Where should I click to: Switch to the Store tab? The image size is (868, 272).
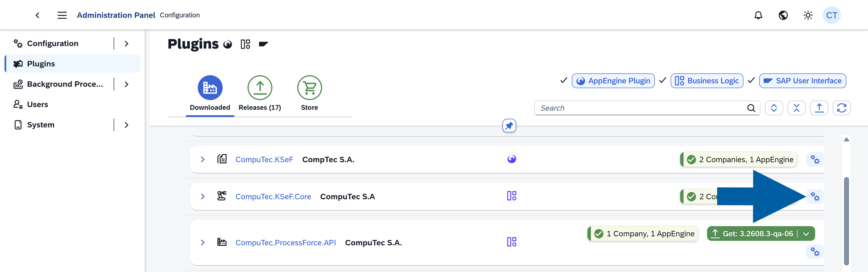(309, 93)
